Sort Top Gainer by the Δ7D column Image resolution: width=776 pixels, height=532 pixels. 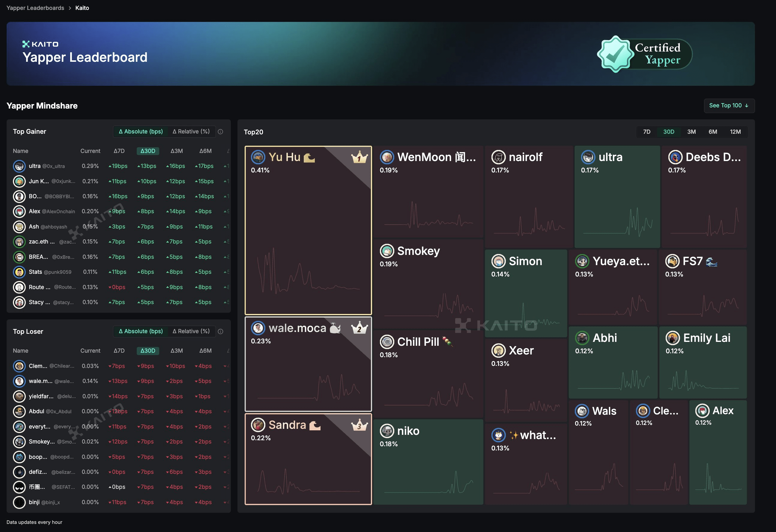click(x=119, y=151)
